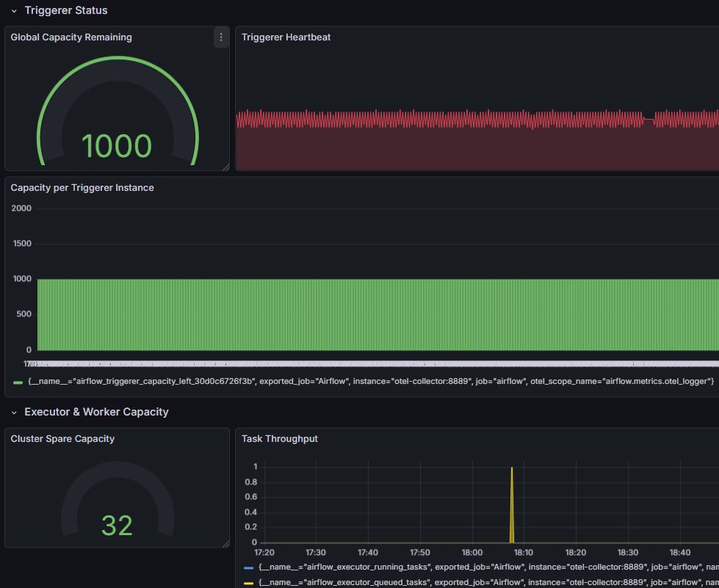Click the Task Throughput panel title
Image resolution: width=719 pixels, height=588 pixels.
click(280, 438)
